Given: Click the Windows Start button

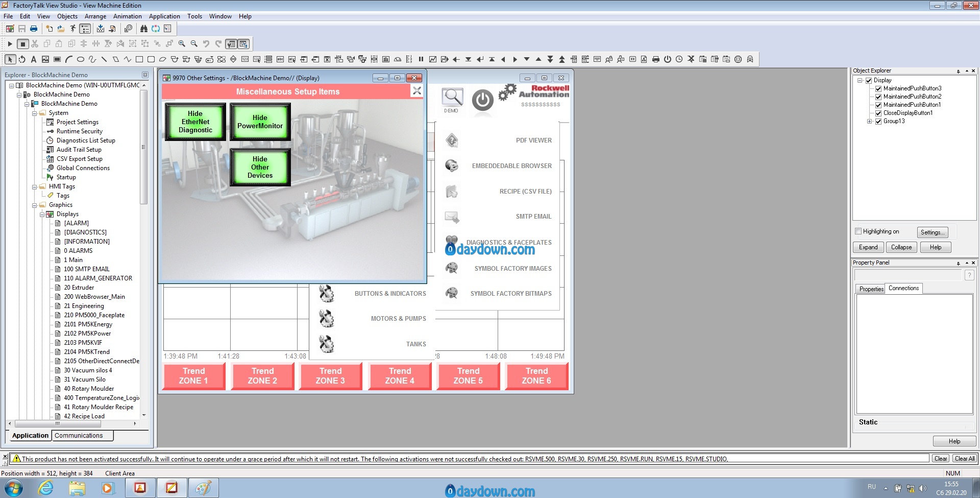Looking at the screenshot, I should point(13,488).
